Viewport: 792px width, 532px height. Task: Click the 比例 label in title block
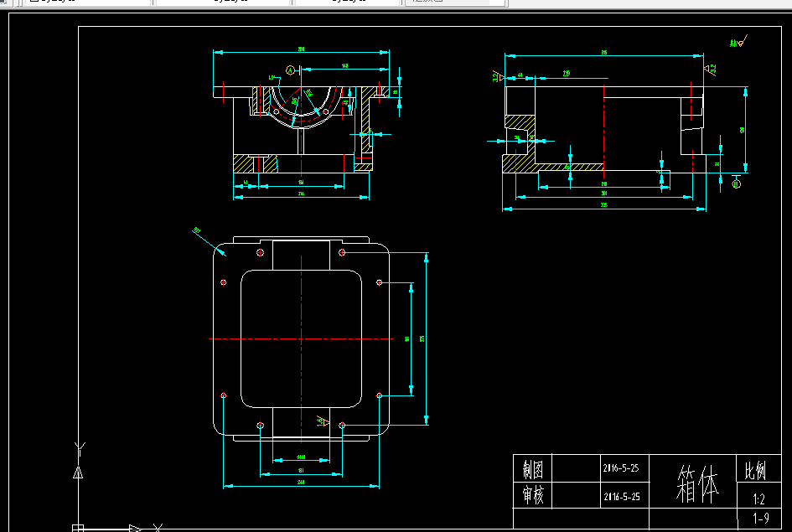pyautogui.click(x=755, y=470)
